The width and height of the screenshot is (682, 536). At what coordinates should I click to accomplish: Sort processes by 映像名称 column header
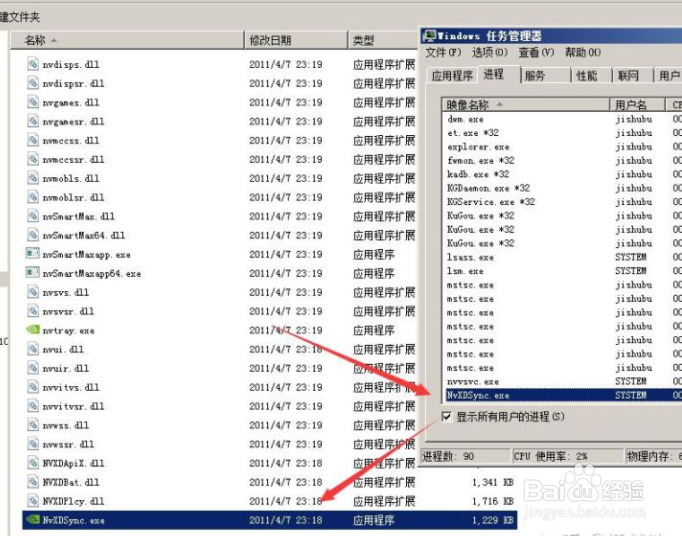point(526,105)
